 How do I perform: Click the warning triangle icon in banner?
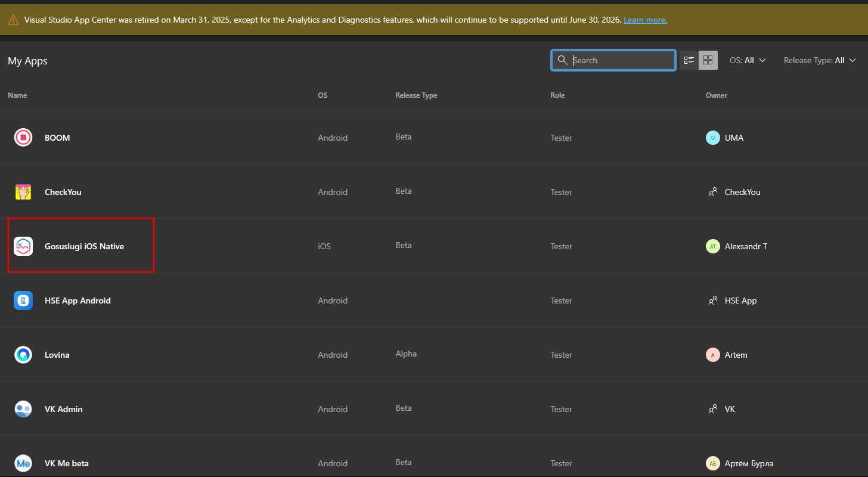tap(13, 20)
